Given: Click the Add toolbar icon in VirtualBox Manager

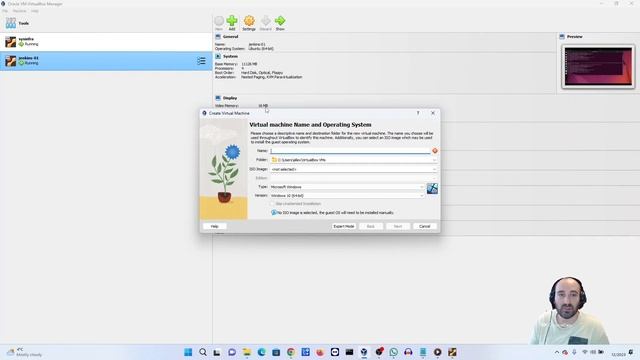Looking at the screenshot, I should [232, 23].
